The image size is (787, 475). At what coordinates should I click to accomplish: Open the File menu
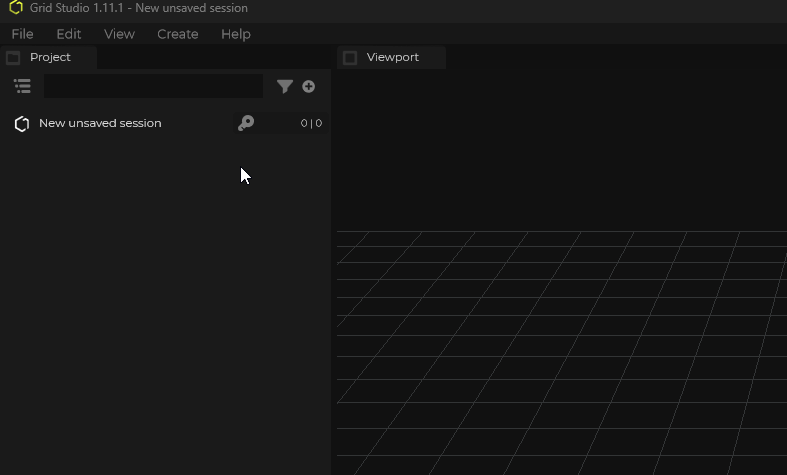(x=22, y=34)
